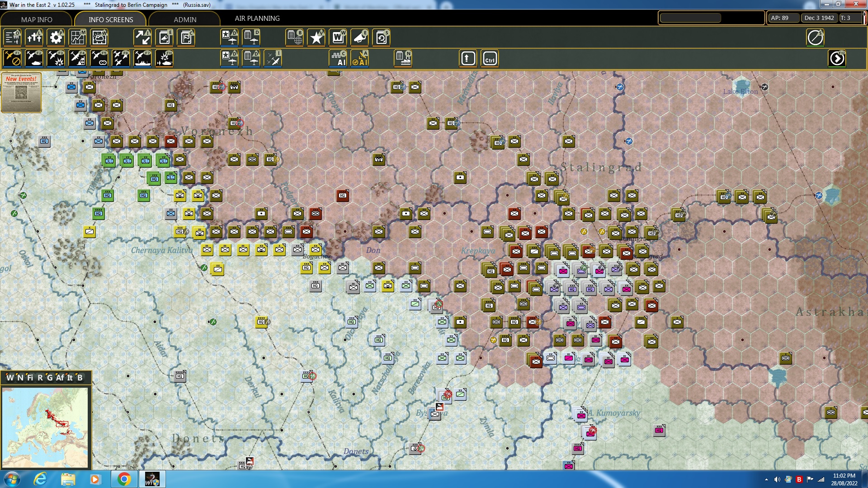Image resolution: width=868 pixels, height=488 pixels.
Task: Click the empty status field in top bar
Action: [x=690, y=18]
